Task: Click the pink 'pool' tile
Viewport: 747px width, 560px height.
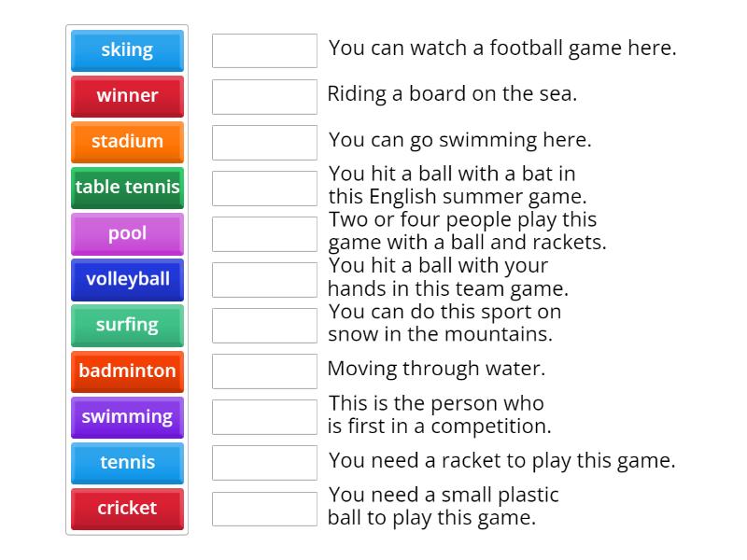Action: pos(127,234)
